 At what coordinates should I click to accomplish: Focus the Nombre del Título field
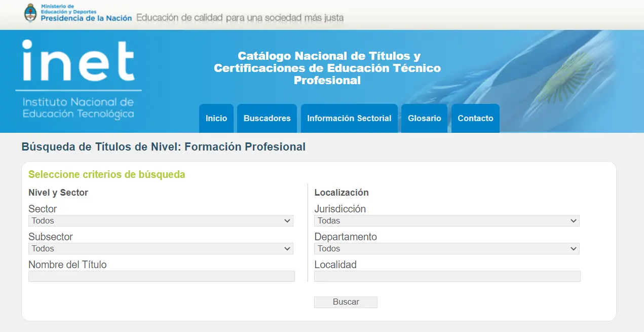pyautogui.click(x=161, y=276)
